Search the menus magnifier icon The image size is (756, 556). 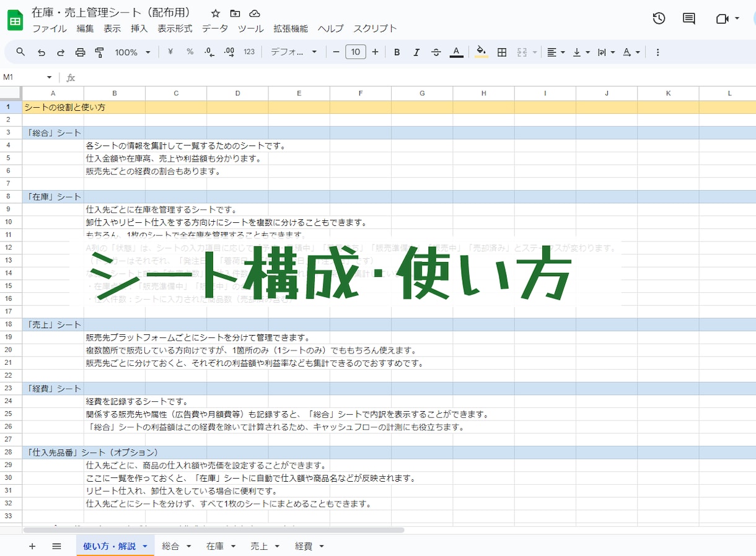(x=20, y=52)
